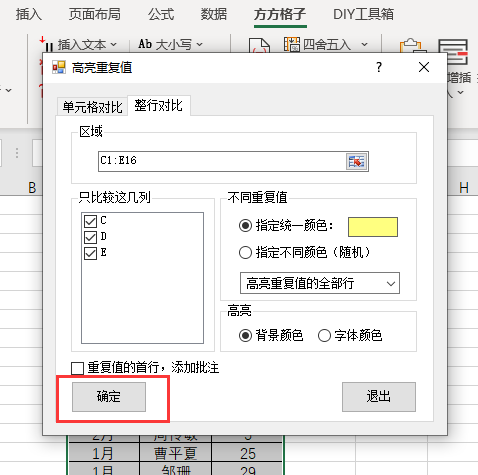Click the cell with value 25
Image resolution: width=478 pixels, height=475 pixels.
(x=248, y=453)
